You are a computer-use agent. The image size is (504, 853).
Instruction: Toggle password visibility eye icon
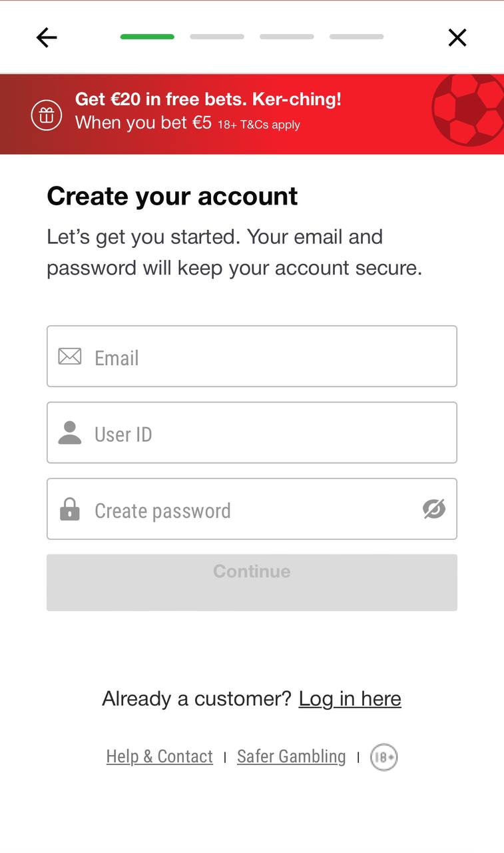pyautogui.click(x=434, y=509)
